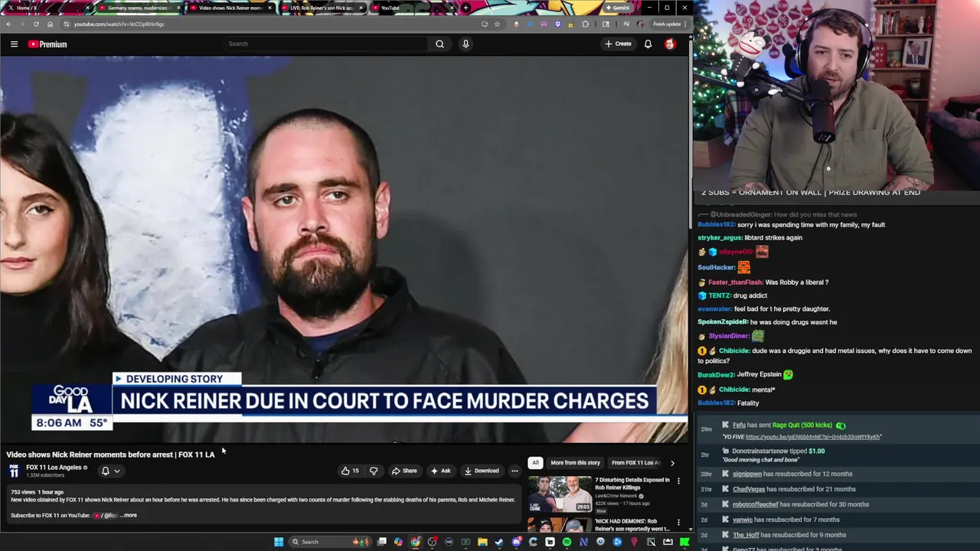Open a new browser tab

point(465,8)
